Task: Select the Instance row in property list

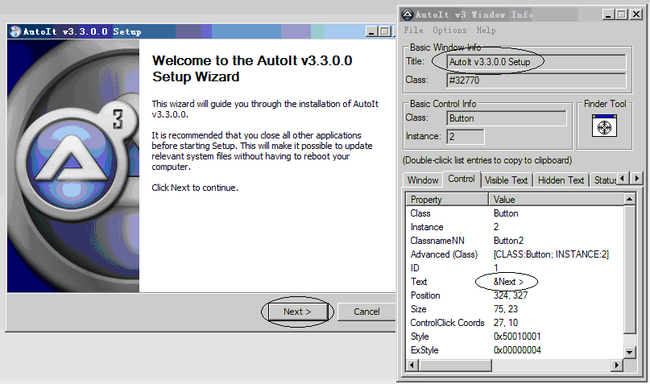Action: tap(515, 227)
